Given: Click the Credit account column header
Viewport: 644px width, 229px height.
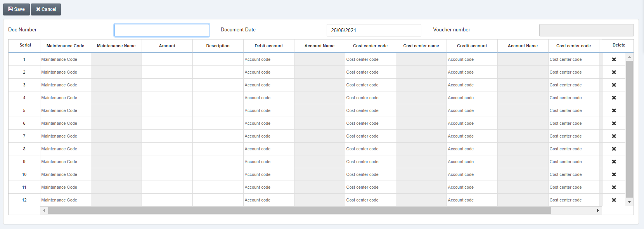Looking at the screenshot, I should click(x=472, y=46).
